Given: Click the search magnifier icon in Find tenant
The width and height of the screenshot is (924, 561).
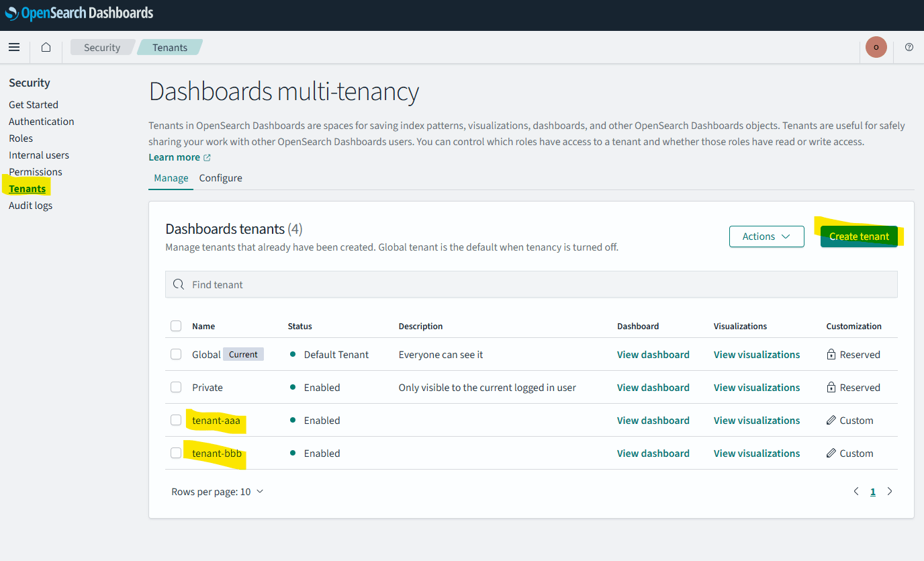Looking at the screenshot, I should coord(178,284).
